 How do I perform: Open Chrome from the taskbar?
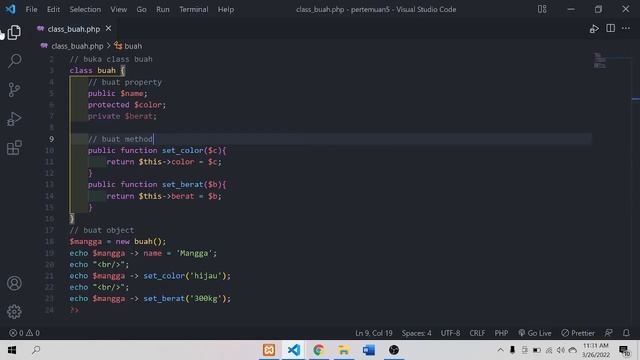click(x=319, y=350)
